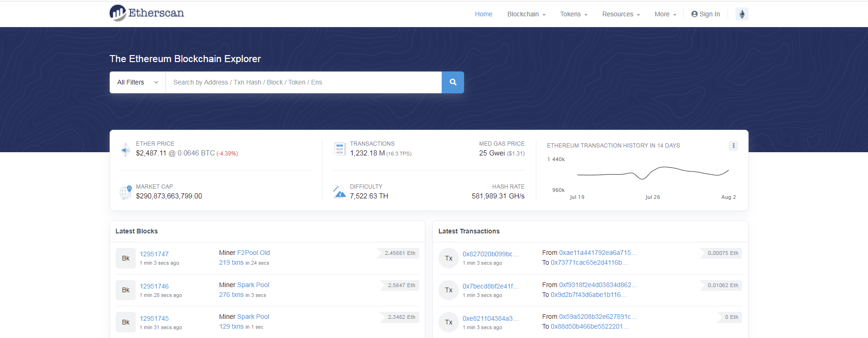
Task: Open block 12951747
Action: click(x=154, y=254)
